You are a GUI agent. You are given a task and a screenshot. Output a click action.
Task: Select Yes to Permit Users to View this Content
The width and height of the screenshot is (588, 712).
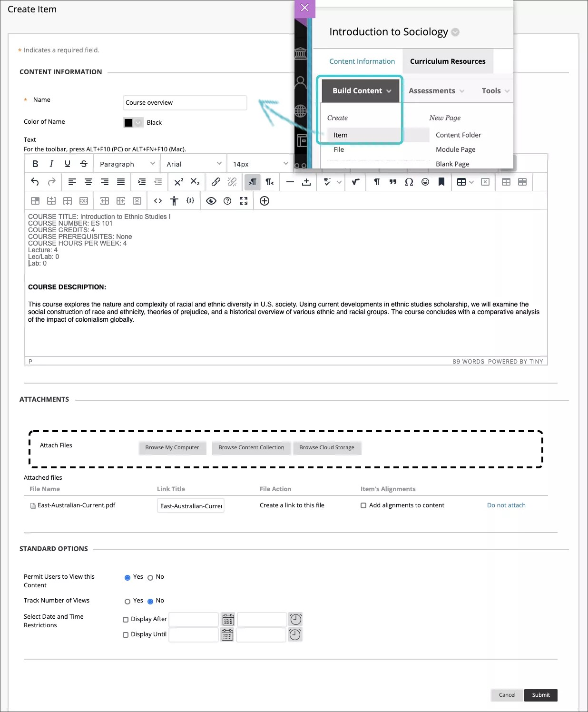pyautogui.click(x=127, y=577)
